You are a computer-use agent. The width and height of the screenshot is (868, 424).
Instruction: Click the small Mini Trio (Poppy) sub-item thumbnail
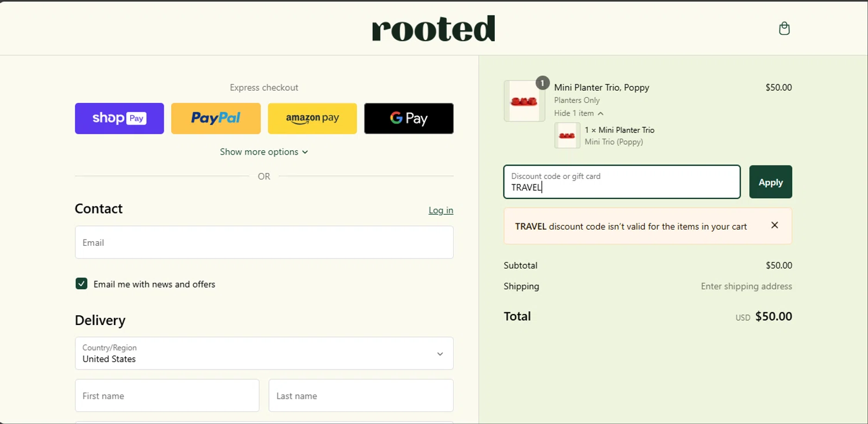pyautogui.click(x=567, y=135)
